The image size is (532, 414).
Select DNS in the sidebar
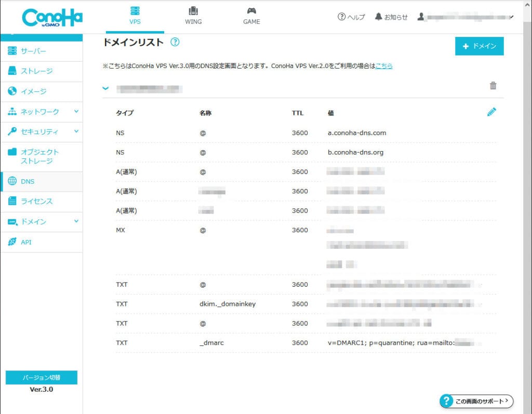point(42,182)
